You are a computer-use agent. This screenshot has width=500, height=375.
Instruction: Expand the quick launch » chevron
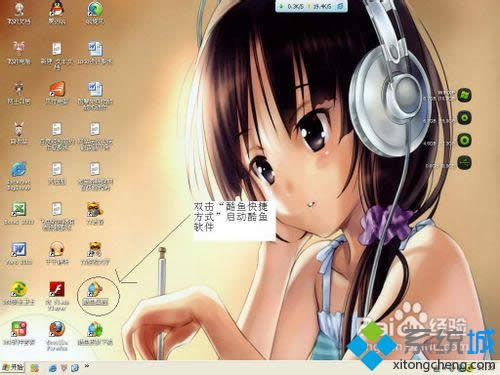pyautogui.click(x=87, y=366)
